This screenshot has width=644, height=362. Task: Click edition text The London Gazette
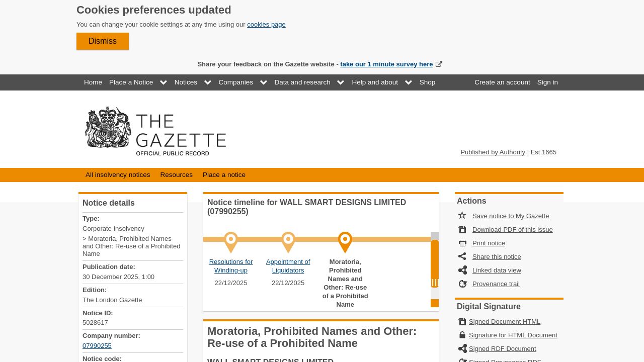(x=112, y=300)
